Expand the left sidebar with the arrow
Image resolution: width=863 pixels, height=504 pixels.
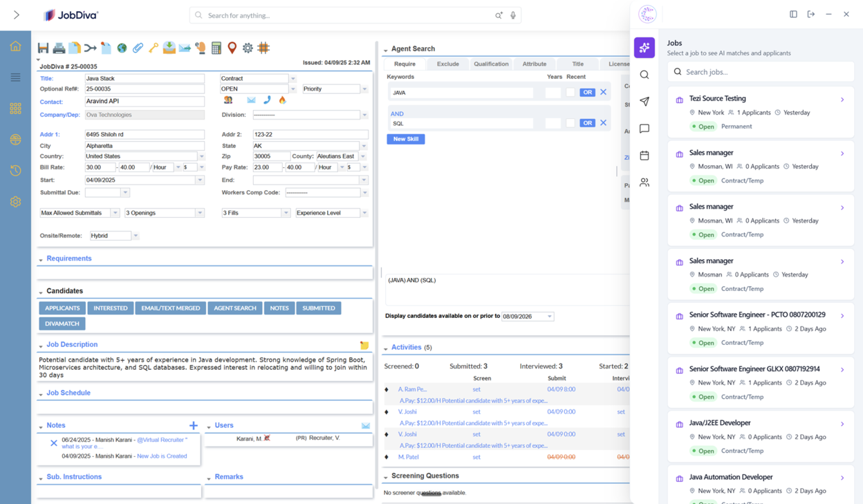click(16, 15)
